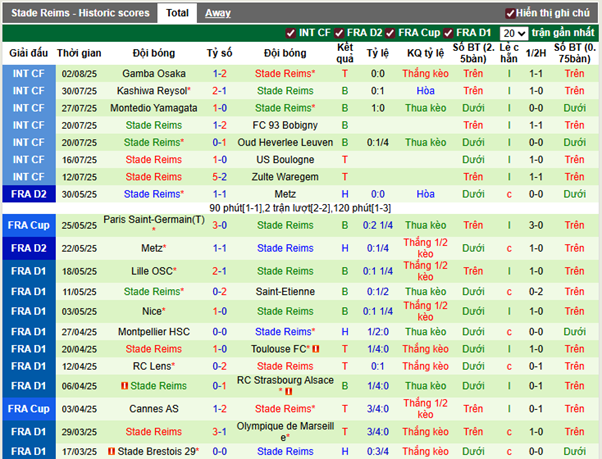
Task: Click the handicap 0:3/4 in Stade Brestois row
Action: point(378,452)
